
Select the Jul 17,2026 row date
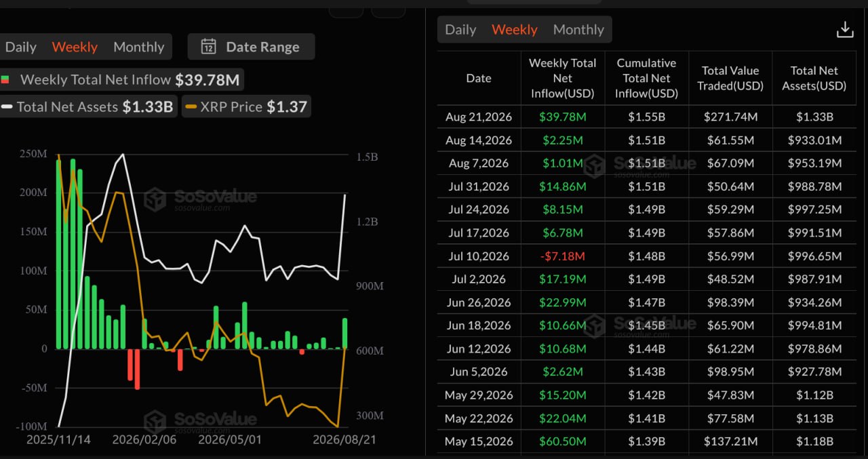tap(479, 233)
